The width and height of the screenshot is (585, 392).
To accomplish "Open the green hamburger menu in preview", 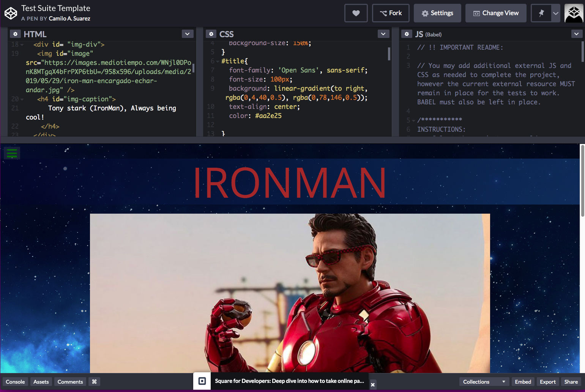I will [12, 153].
